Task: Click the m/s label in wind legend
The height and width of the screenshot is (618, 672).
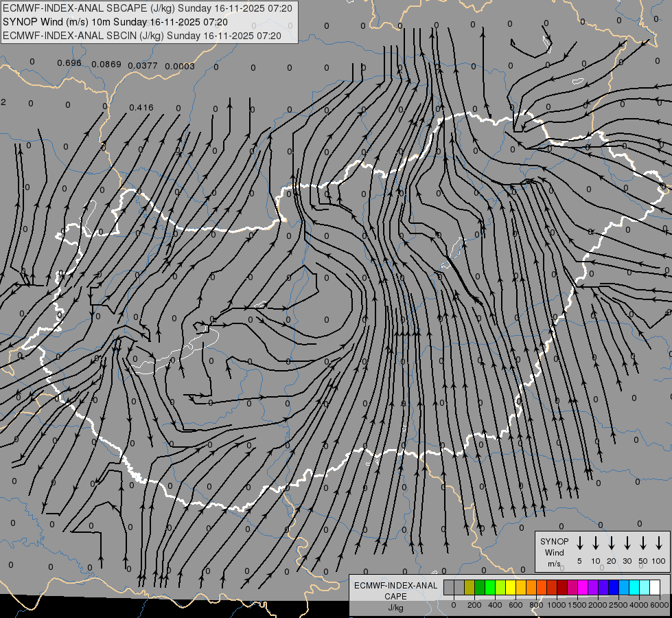Action: 554,564
